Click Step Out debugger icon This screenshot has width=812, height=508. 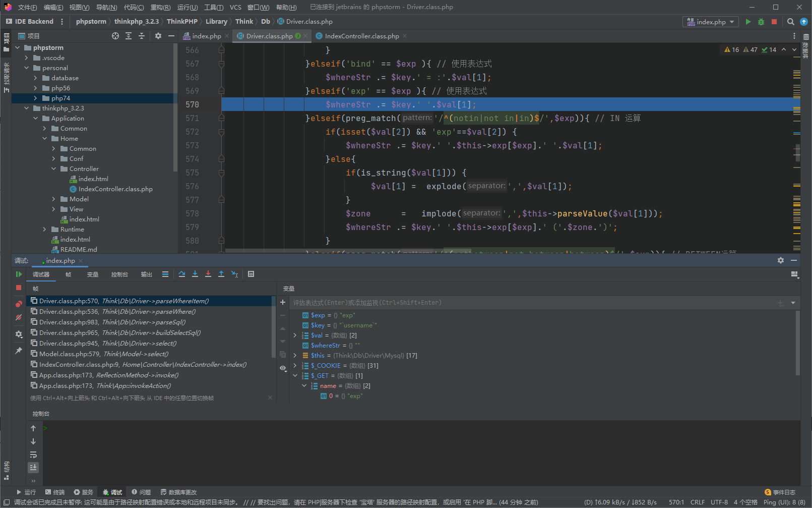coord(221,274)
